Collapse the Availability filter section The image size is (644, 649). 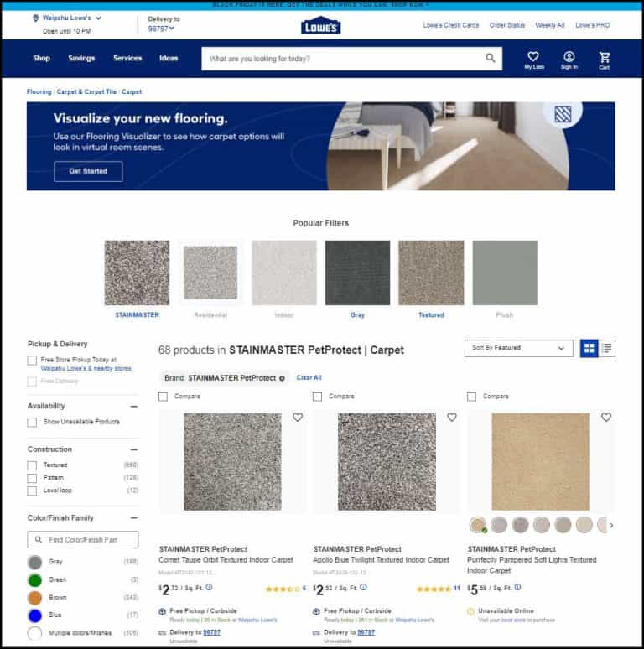(133, 407)
